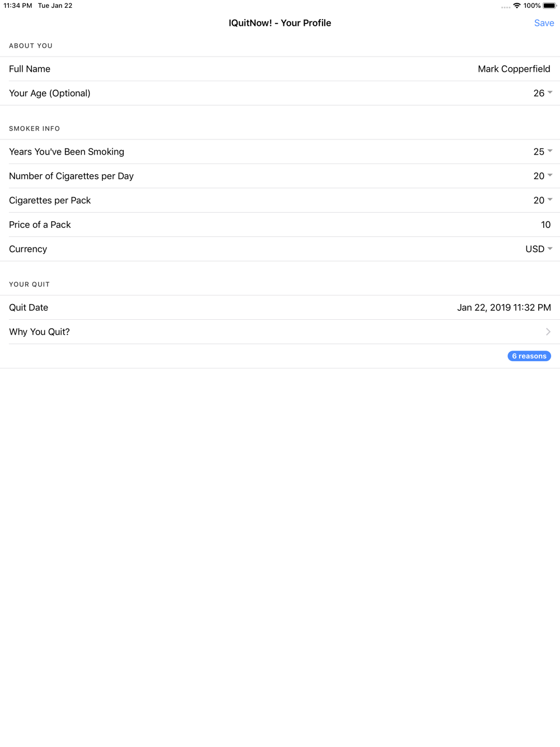The image size is (560, 747).
Task: Open Number of Cigarettes per Day dropdown
Action: [550, 176]
